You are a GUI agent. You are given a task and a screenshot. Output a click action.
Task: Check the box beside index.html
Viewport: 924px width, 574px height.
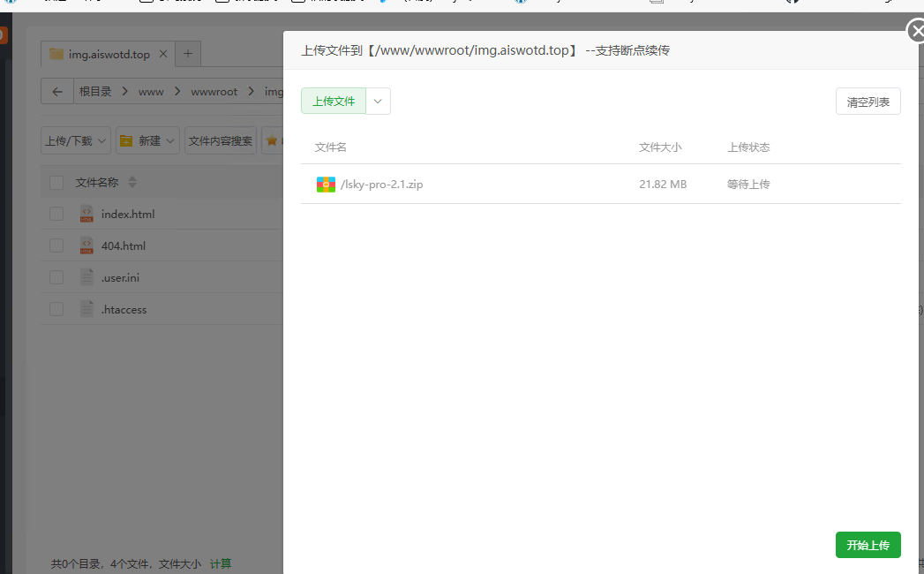click(x=56, y=214)
